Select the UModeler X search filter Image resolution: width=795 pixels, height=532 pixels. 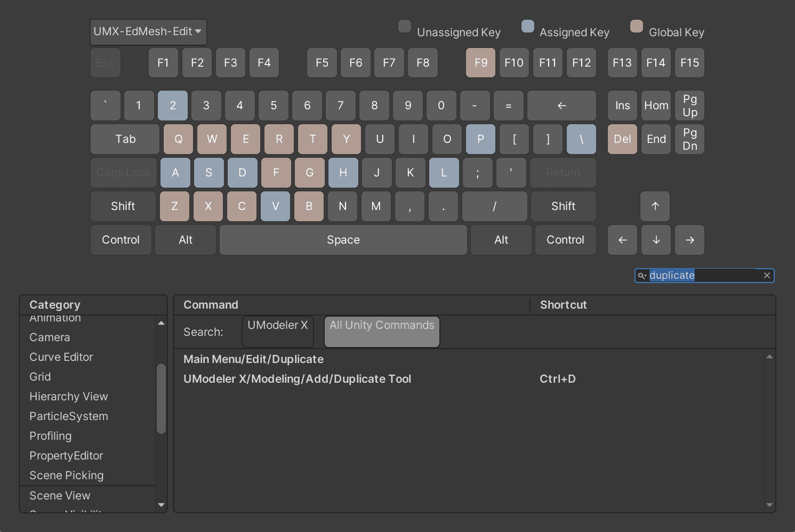click(x=278, y=332)
